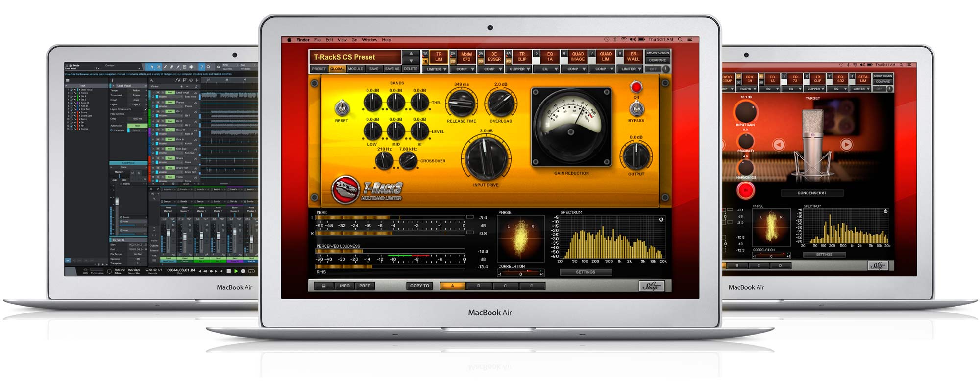Open the Custom Shop icon in center window
This screenshot has height=391, width=980.
pos(651,286)
